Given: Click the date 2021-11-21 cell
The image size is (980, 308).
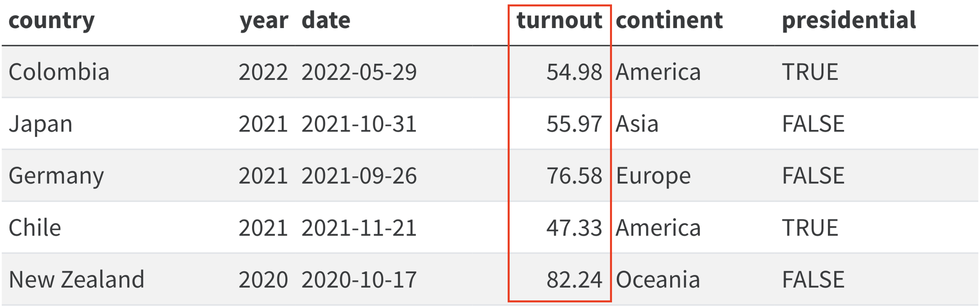Looking at the screenshot, I should click(x=359, y=228).
